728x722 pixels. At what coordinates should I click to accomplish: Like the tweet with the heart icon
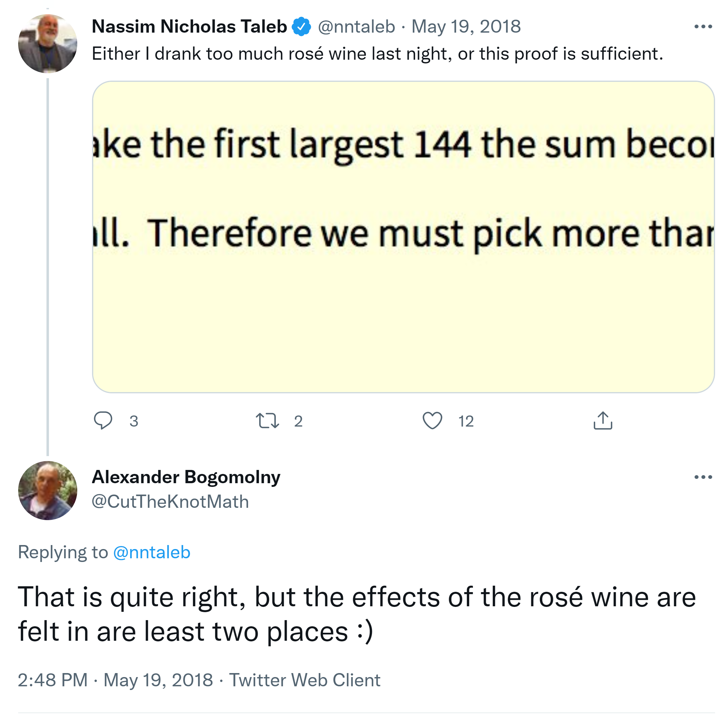(x=432, y=420)
